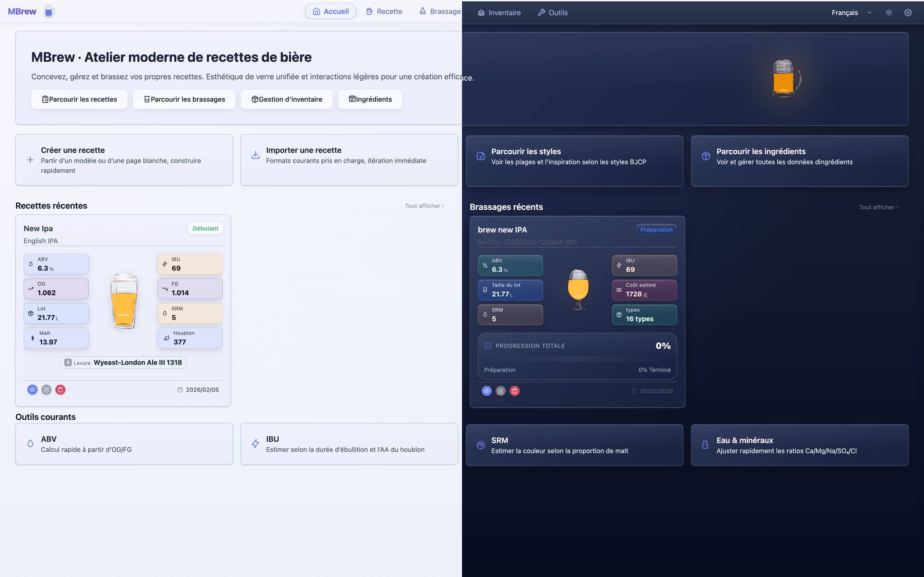
Task: Open the Français language dropdown
Action: tap(851, 13)
